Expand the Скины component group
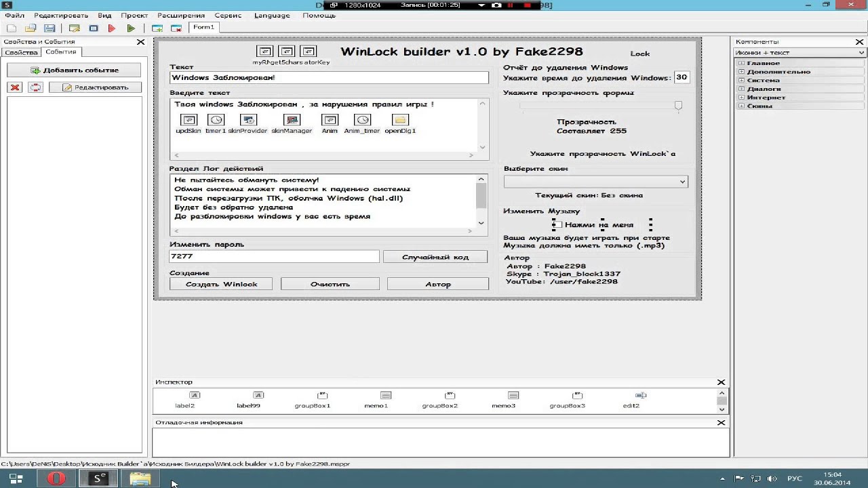This screenshot has height=488, width=868. (x=741, y=106)
